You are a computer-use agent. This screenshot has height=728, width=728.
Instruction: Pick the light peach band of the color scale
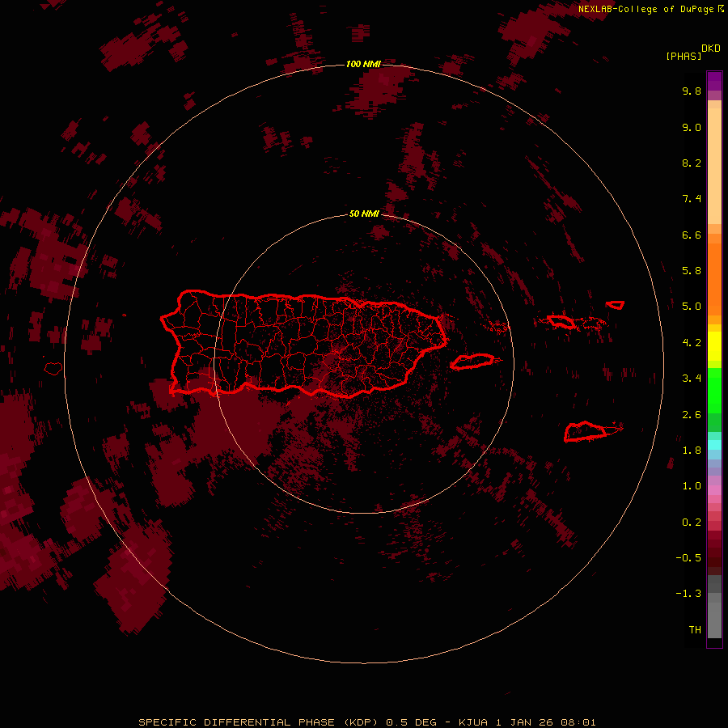click(714, 166)
